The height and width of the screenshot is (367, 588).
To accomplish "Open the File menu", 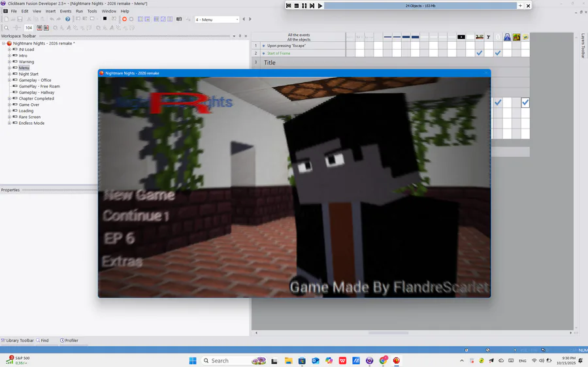I will (14, 11).
